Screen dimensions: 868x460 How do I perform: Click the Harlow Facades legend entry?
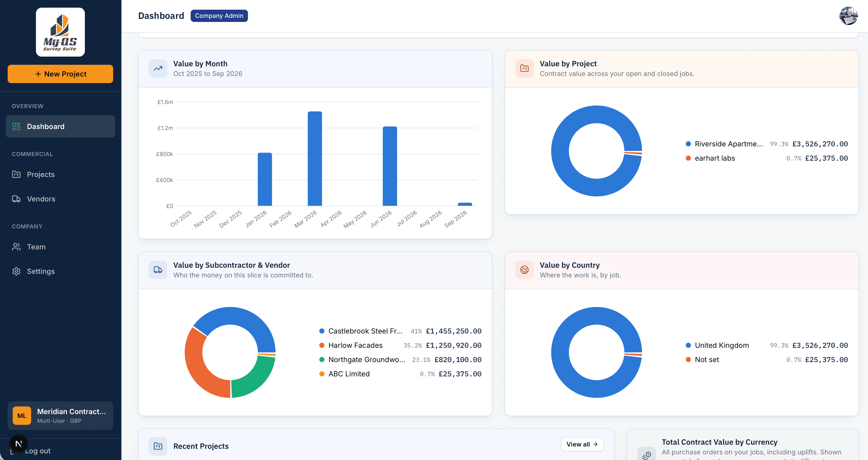click(x=400, y=345)
